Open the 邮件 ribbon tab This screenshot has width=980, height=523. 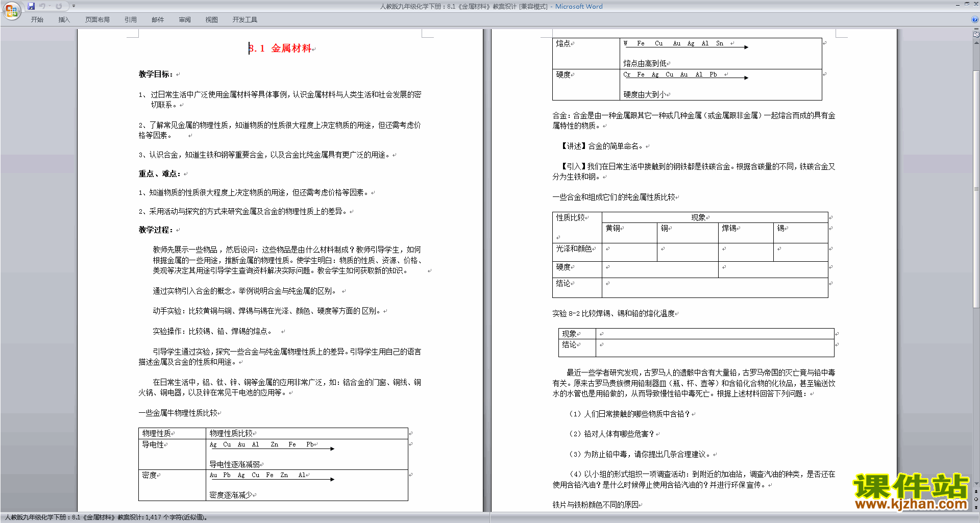[158, 20]
